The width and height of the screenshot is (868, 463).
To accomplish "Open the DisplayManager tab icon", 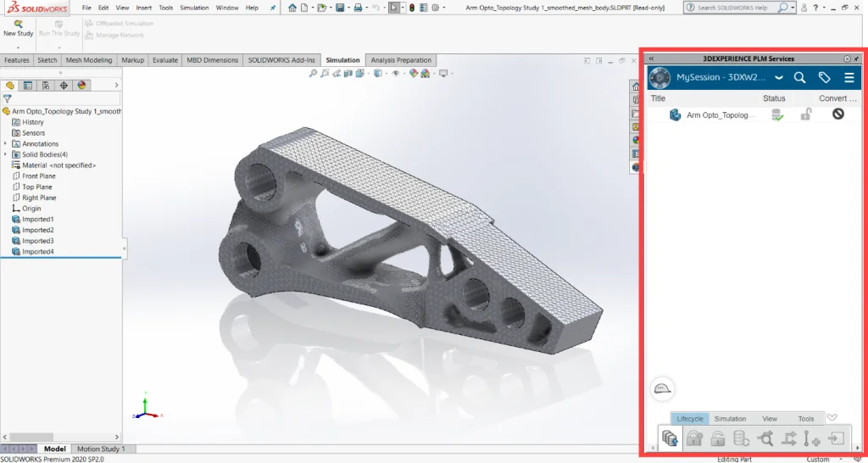I will (x=81, y=86).
